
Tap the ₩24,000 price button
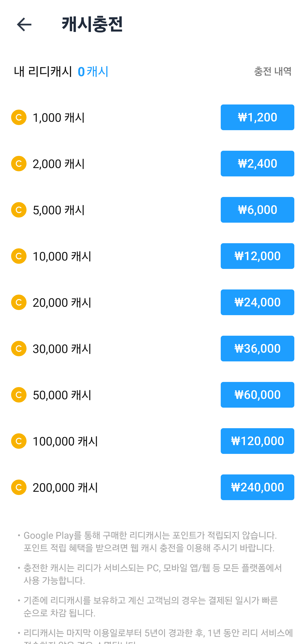click(257, 302)
